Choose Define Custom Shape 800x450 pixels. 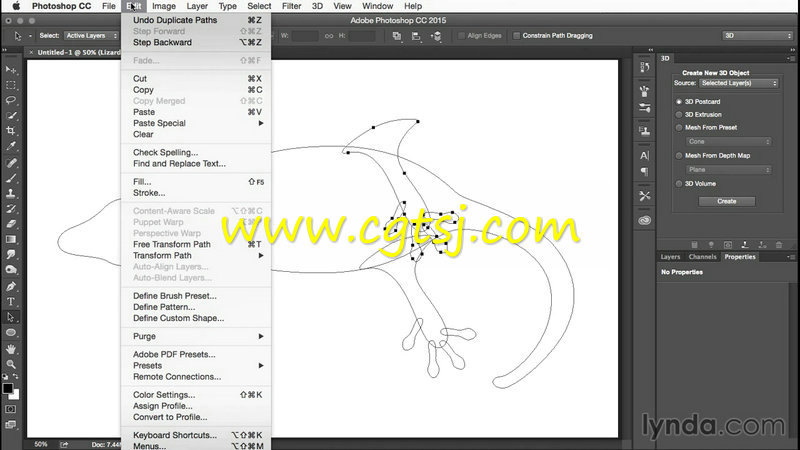(196, 318)
